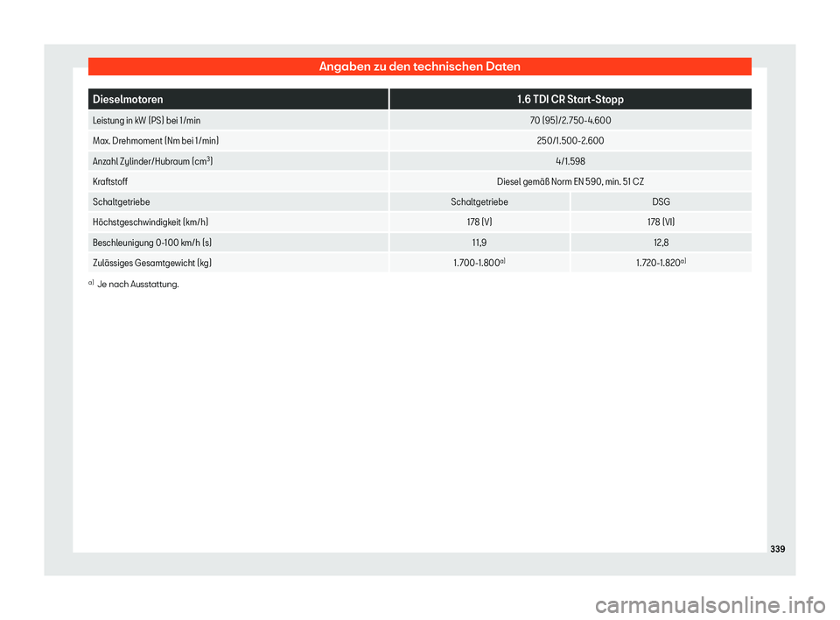Select the Max. Drehmoment row label

click(156, 141)
